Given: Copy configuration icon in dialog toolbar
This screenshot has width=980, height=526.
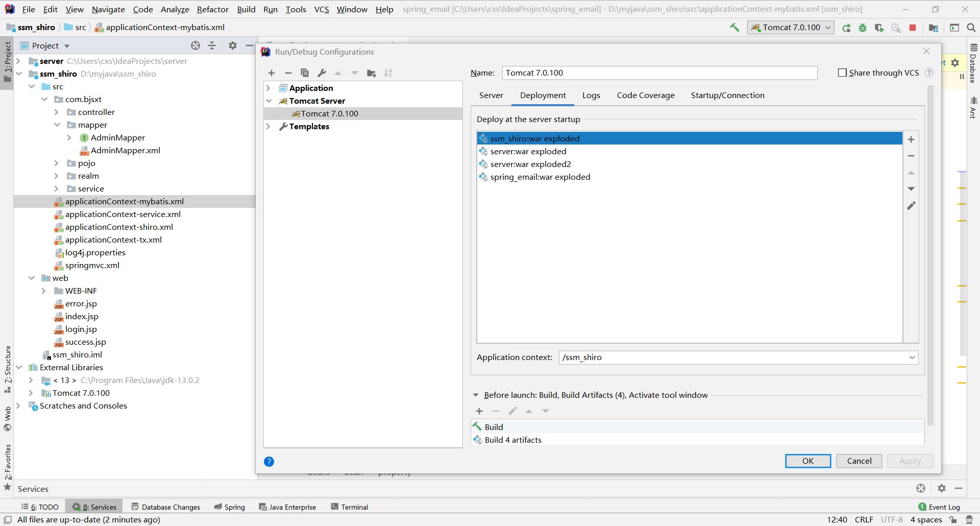Looking at the screenshot, I should tap(305, 73).
